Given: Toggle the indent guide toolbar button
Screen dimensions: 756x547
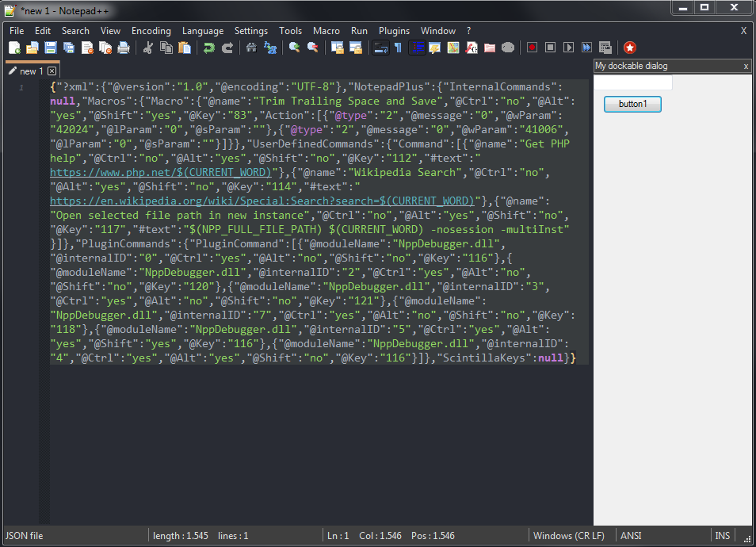Looking at the screenshot, I should (417, 48).
